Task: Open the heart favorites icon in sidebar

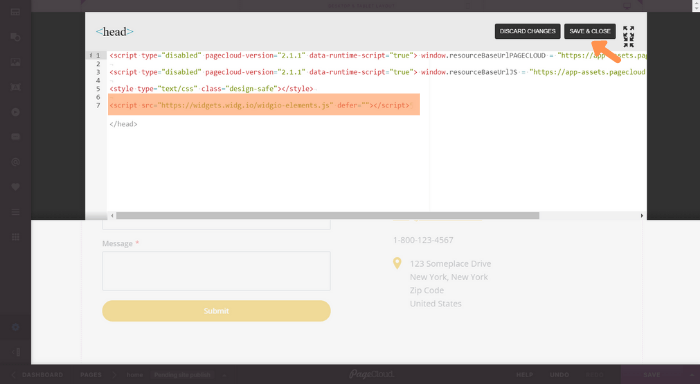Action: (x=15, y=187)
